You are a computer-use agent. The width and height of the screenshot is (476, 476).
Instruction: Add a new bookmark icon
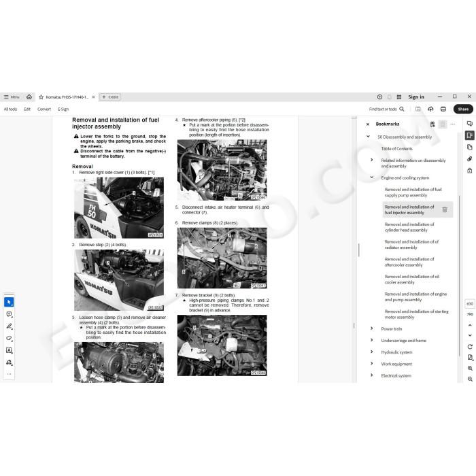point(432,124)
